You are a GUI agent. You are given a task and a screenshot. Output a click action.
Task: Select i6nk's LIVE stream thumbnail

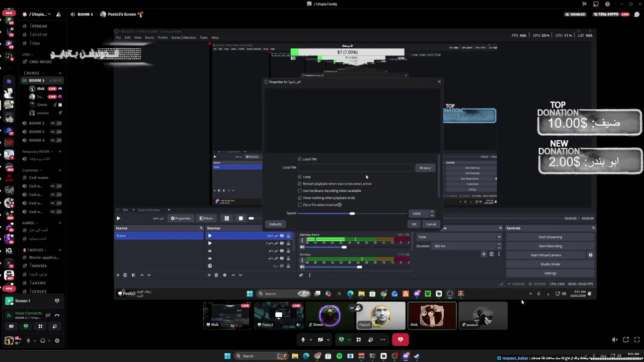click(x=227, y=316)
